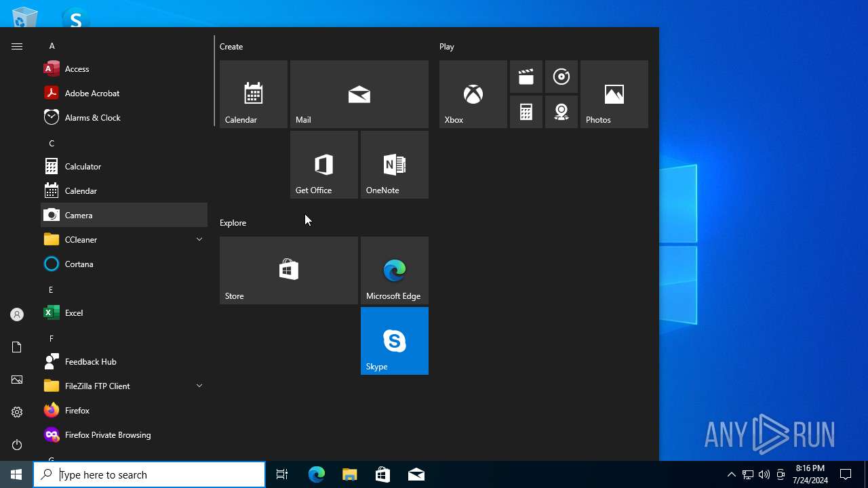Open the Power options button
This screenshot has width=868, height=488.
click(x=17, y=445)
